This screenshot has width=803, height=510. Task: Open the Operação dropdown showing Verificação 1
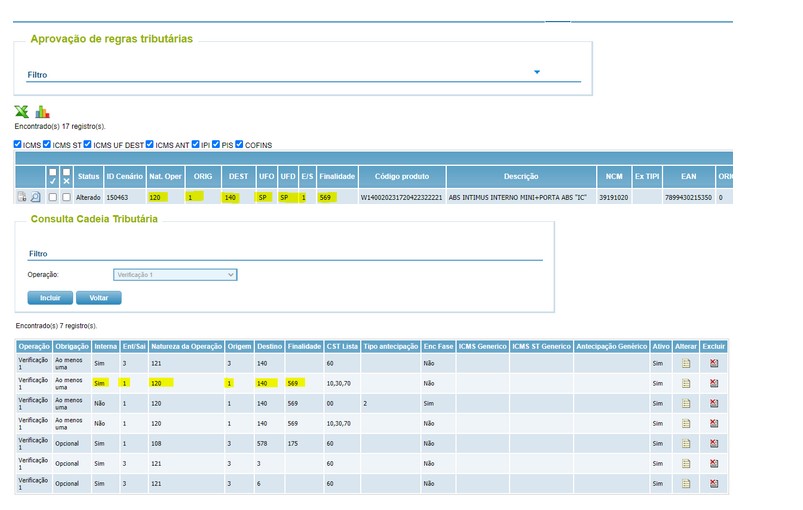(x=175, y=275)
